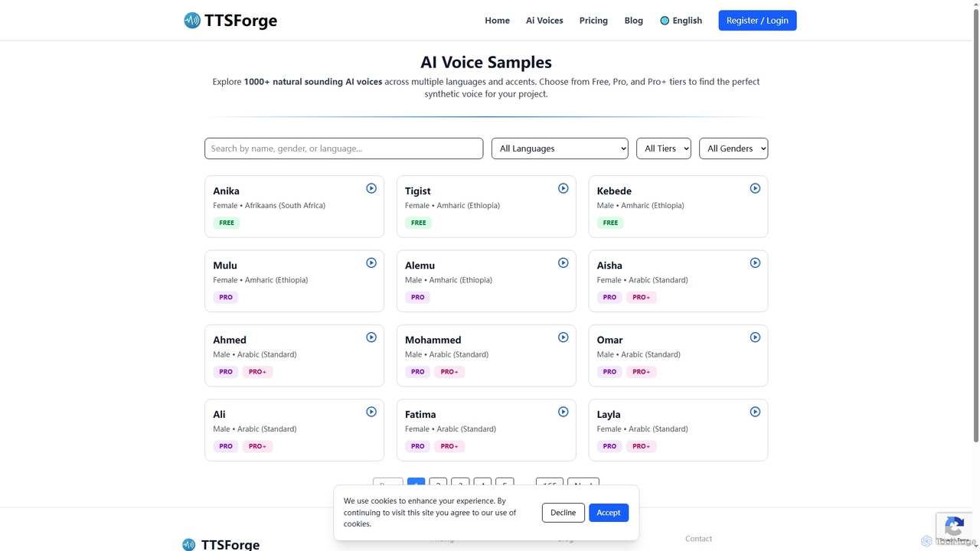Click the "AI Voice Samples" heading
Image resolution: width=980 pixels, height=551 pixels.
[486, 62]
